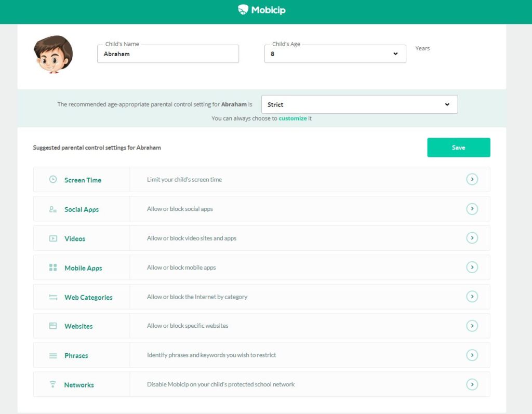Select the Screen Time clock icon
Screen dimensions: 532x414
tap(52, 179)
